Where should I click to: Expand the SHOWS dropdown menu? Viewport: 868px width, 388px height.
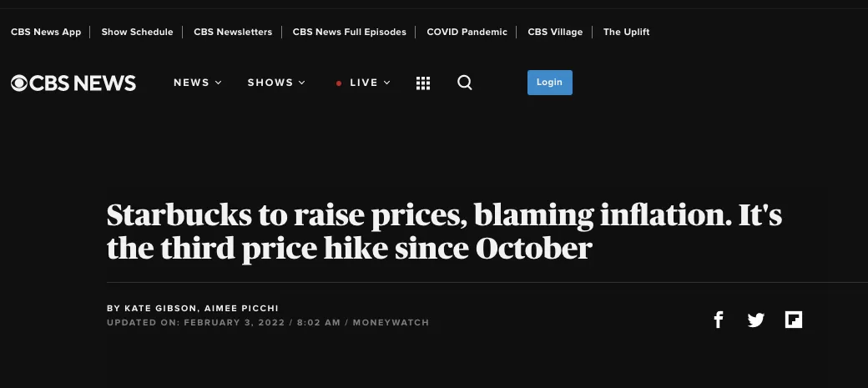(276, 83)
